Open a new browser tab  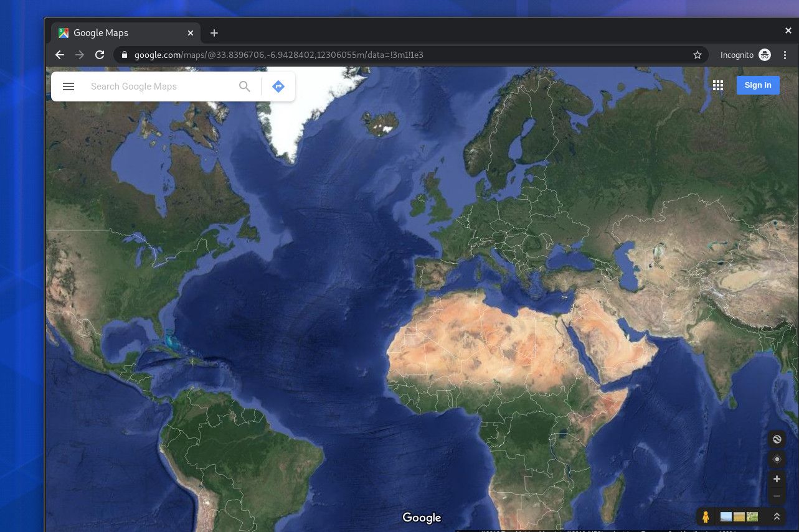point(214,32)
